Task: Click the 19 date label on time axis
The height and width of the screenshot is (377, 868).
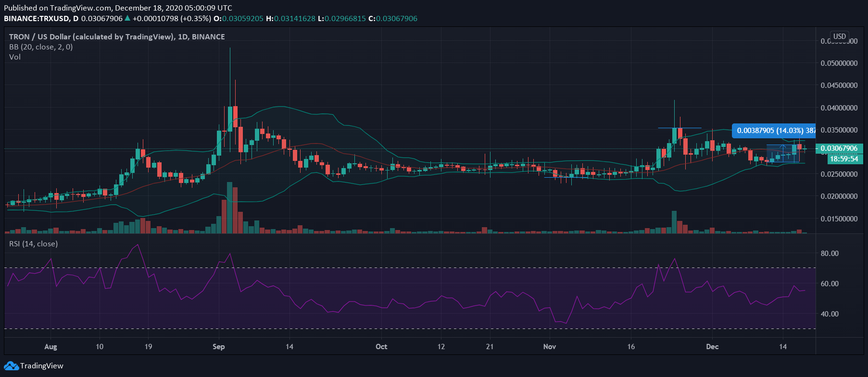Action: 148,347
